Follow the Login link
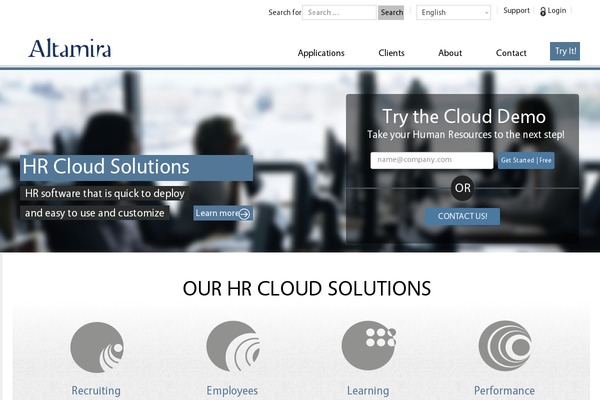 click(x=556, y=11)
